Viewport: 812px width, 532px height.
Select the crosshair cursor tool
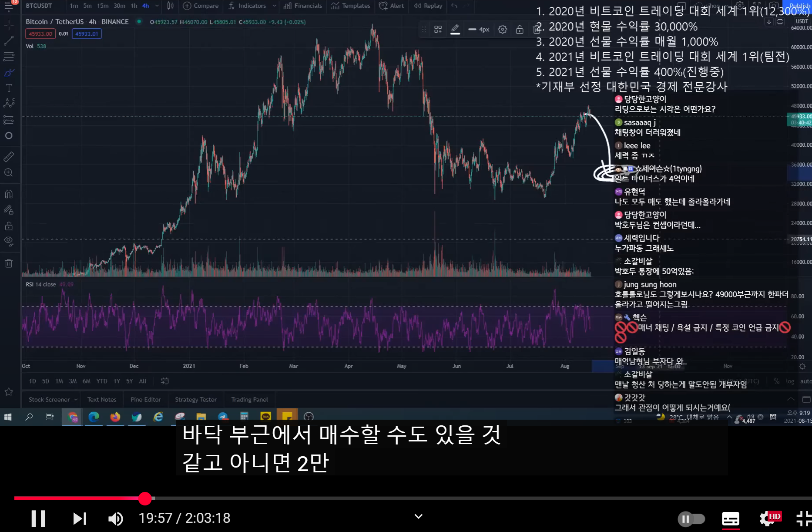point(9,25)
